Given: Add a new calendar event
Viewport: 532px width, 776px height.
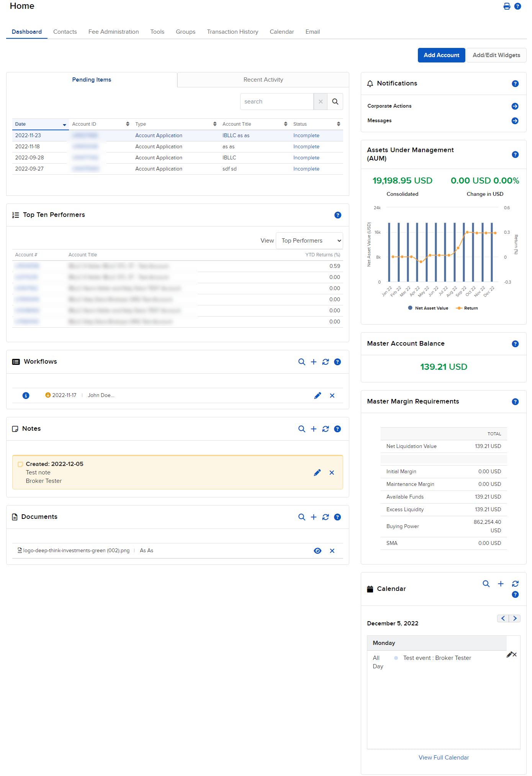Looking at the screenshot, I should pos(501,584).
